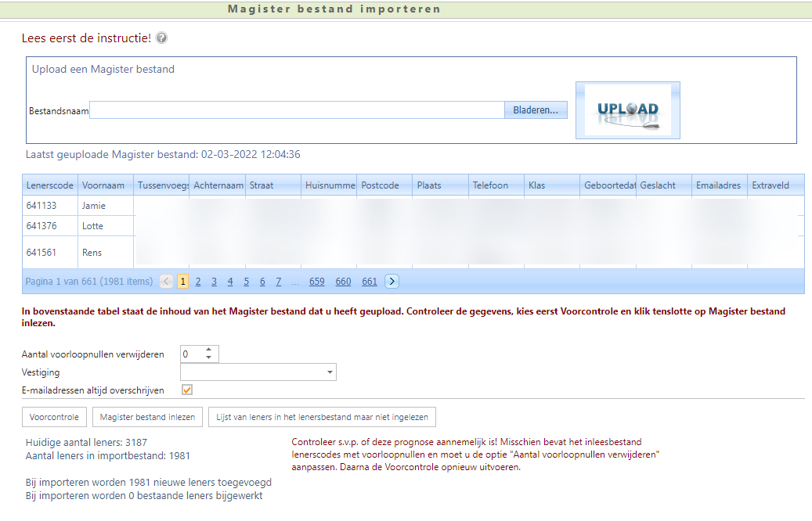
Task: Sort by Lenerscode column header
Action: tap(50, 185)
